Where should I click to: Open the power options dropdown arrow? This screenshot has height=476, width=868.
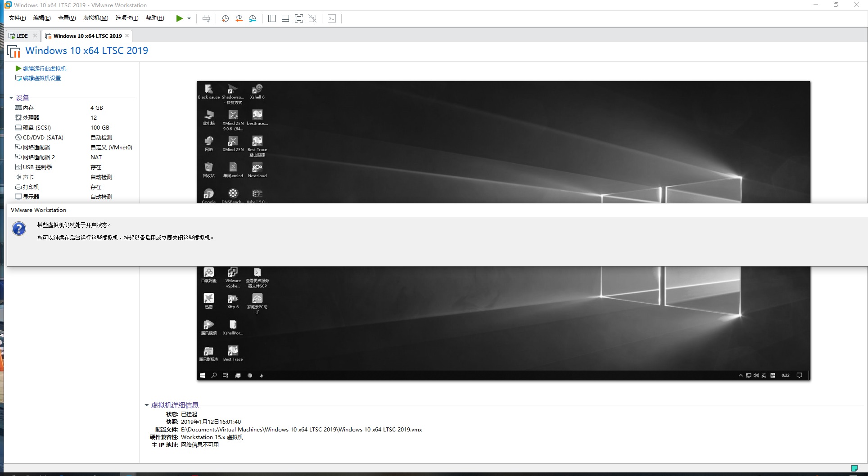coord(189,18)
